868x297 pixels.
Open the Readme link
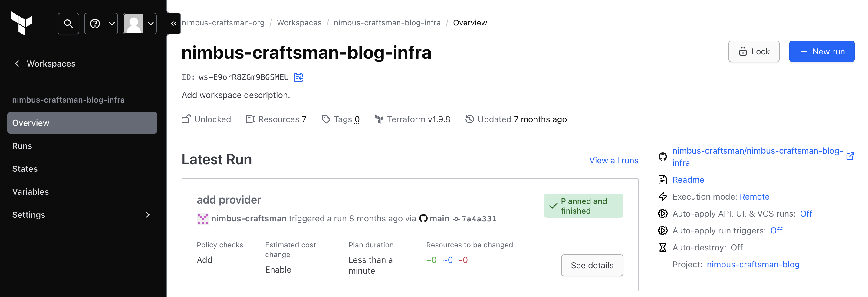coord(688,180)
